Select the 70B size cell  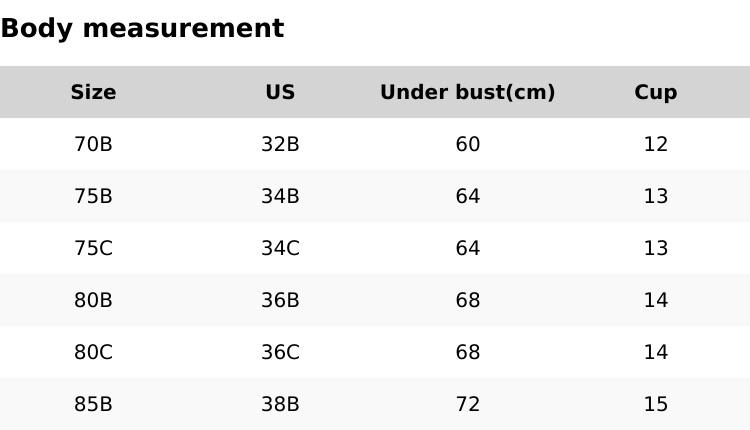point(93,144)
